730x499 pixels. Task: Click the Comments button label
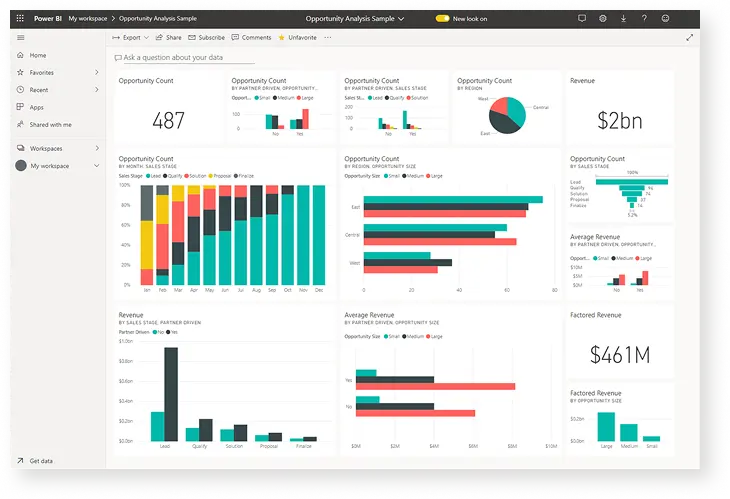[256, 38]
